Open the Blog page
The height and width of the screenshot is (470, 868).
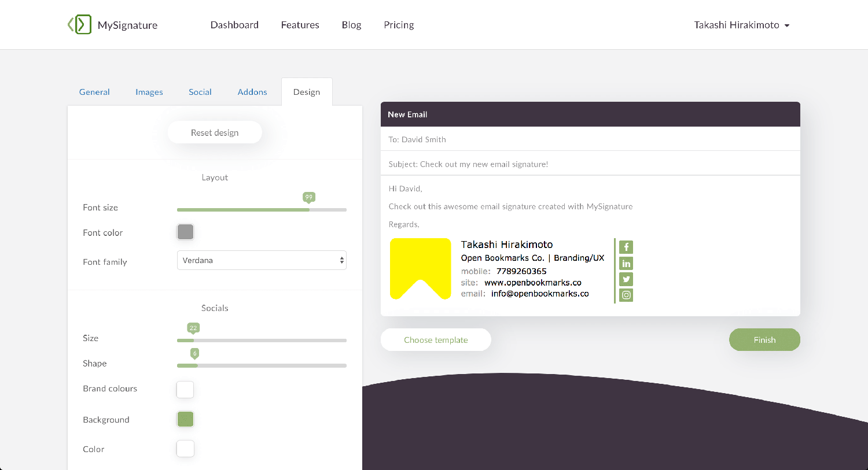tap(351, 25)
